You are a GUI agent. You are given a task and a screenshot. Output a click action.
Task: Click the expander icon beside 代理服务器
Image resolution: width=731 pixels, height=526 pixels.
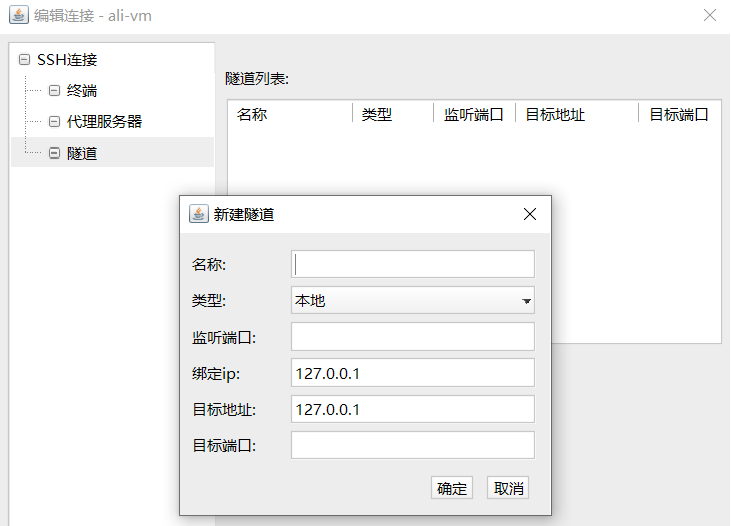tap(55, 122)
